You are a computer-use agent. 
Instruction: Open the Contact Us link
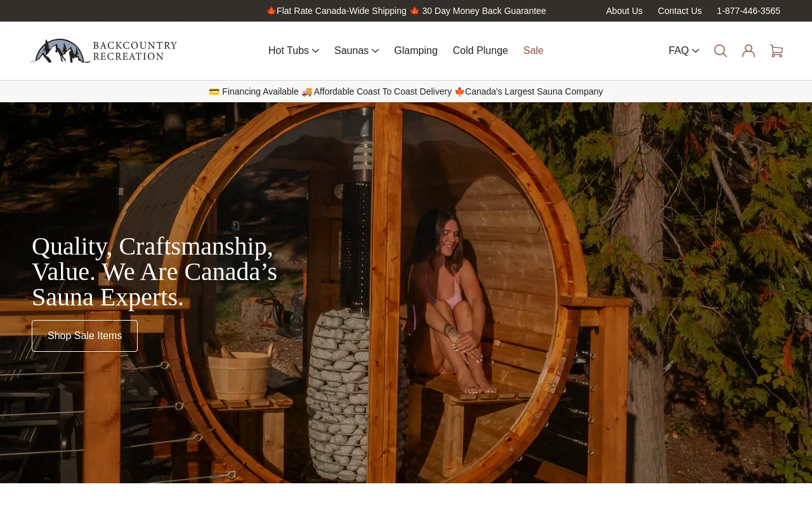679,11
